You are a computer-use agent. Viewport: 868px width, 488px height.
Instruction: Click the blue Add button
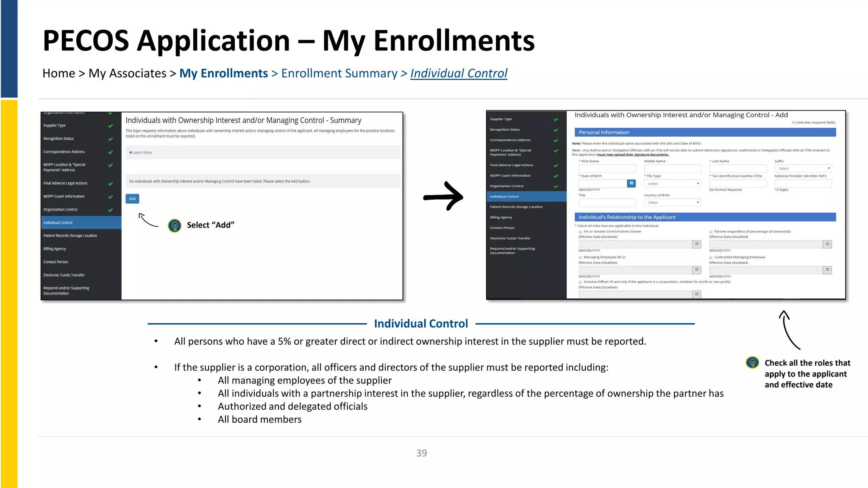132,199
